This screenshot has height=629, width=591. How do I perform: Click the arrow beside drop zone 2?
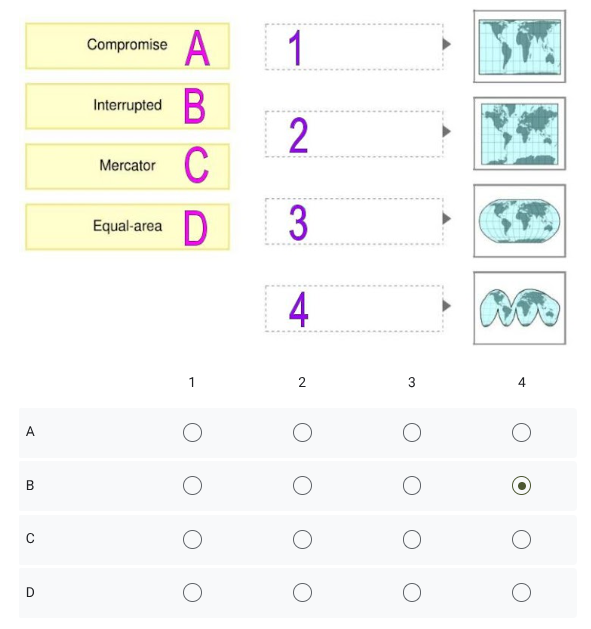tap(447, 131)
